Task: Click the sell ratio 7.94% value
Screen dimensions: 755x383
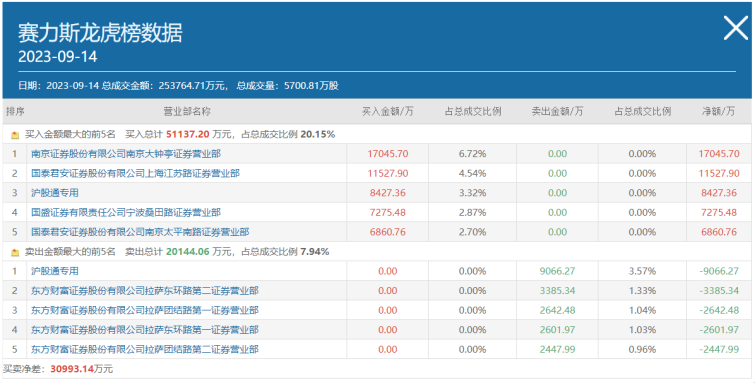Action: click(315, 251)
